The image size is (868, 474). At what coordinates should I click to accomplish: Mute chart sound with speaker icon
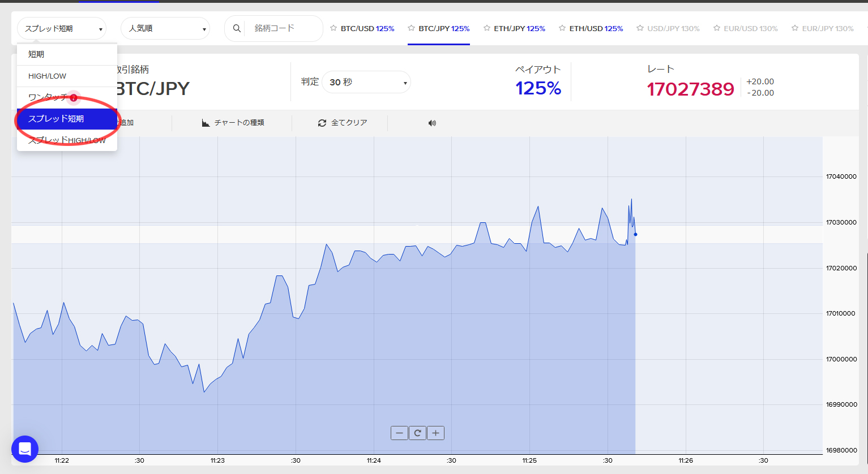pyautogui.click(x=432, y=123)
